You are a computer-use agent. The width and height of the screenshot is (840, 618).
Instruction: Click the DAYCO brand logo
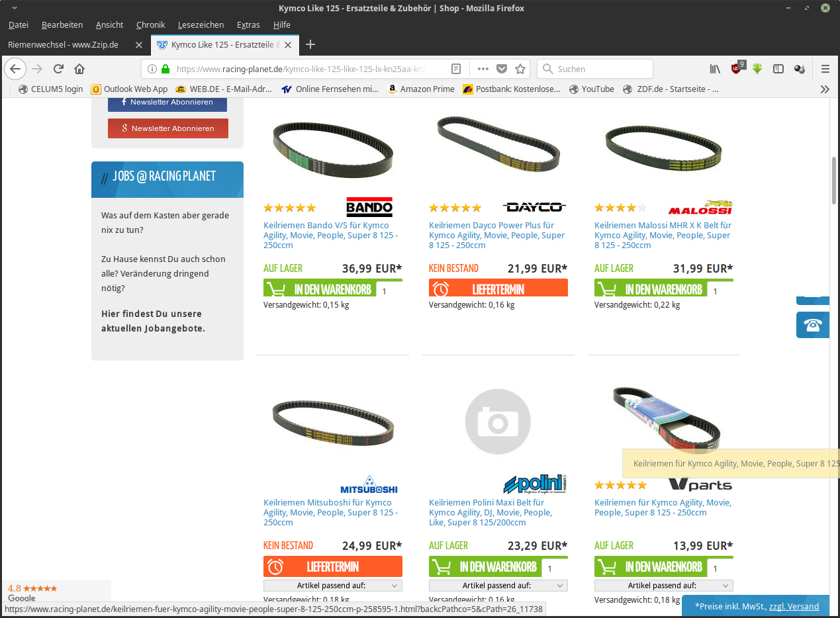[534, 207]
